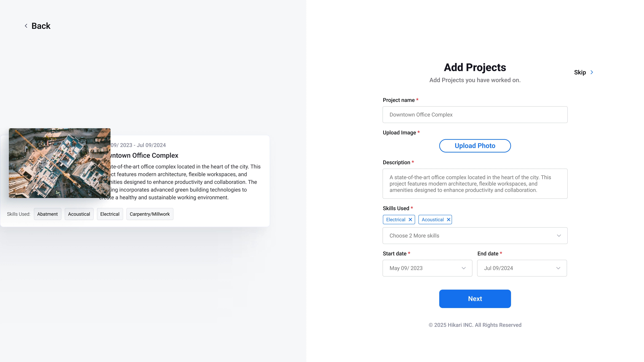The height and width of the screenshot is (362, 644).
Task: Remove the Acoustical skill tag
Action: tap(448, 220)
